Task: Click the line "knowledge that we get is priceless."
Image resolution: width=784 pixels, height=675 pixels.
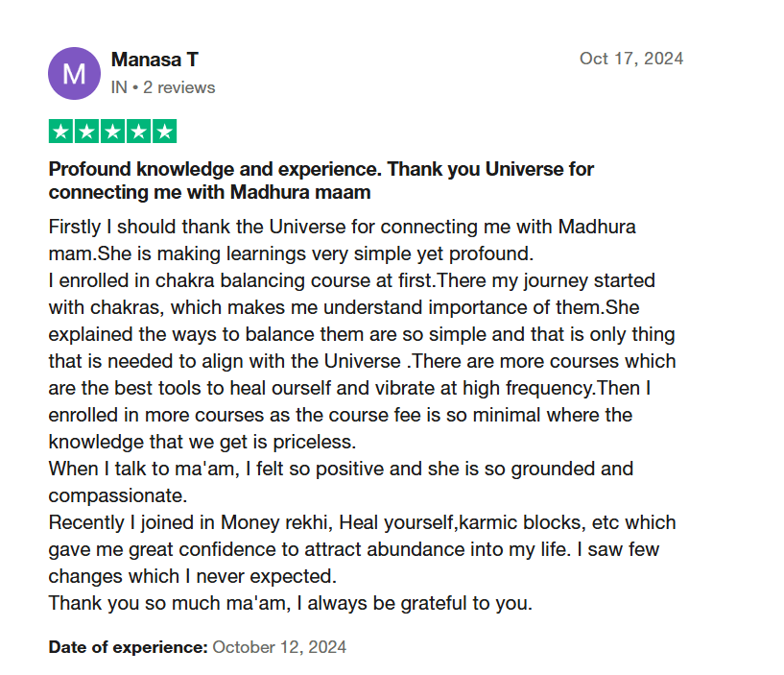Action: click(x=202, y=443)
